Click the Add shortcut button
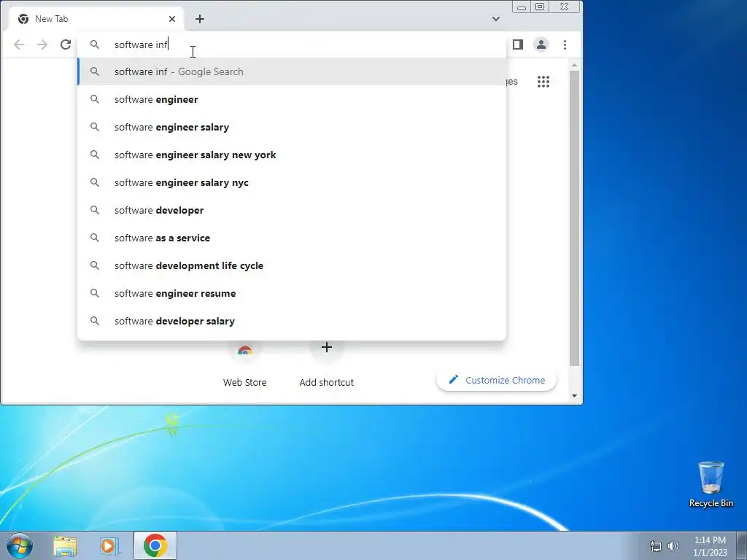747x560 pixels. tap(326, 365)
